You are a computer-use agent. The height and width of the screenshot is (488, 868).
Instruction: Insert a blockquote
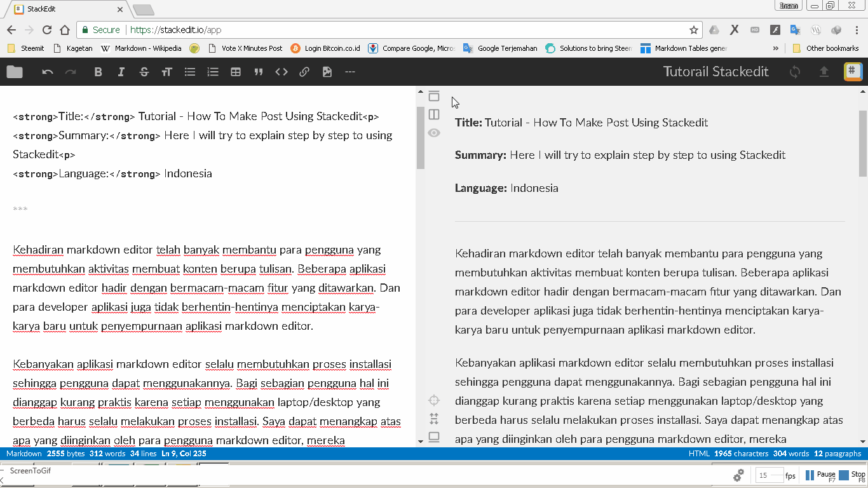point(259,72)
